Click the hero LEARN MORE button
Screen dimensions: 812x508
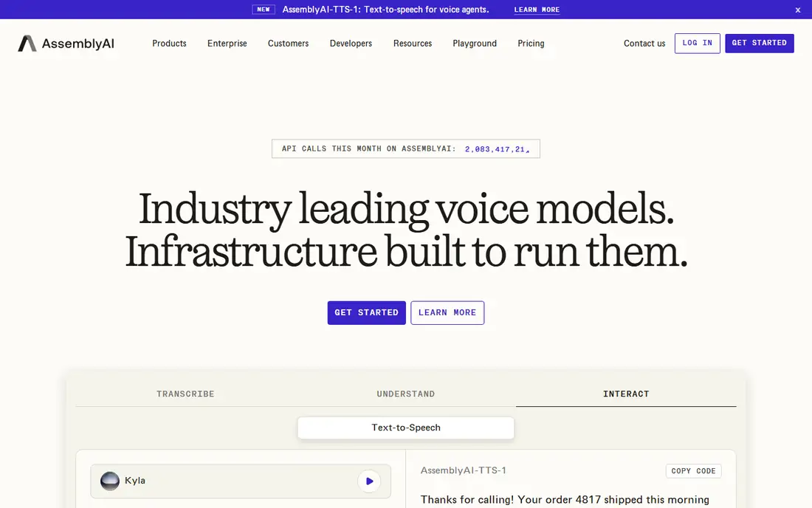click(x=447, y=313)
